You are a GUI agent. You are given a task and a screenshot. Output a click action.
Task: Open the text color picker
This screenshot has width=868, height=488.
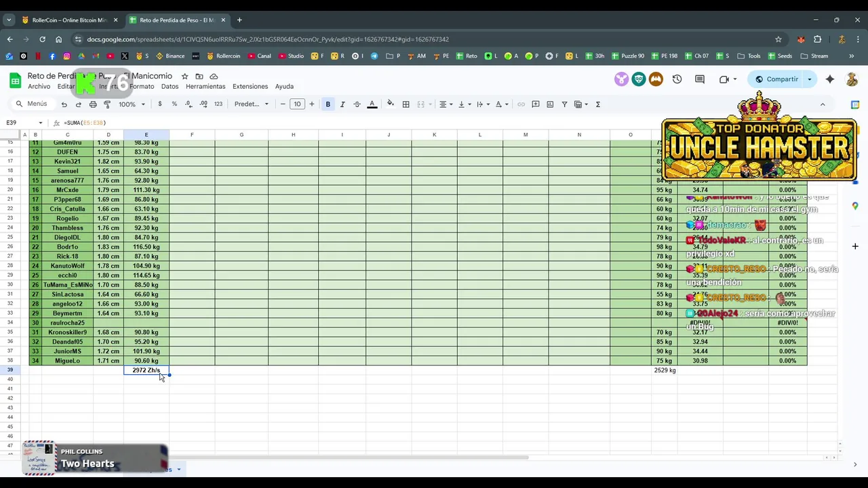pyautogui.click(x=372, y=104)
